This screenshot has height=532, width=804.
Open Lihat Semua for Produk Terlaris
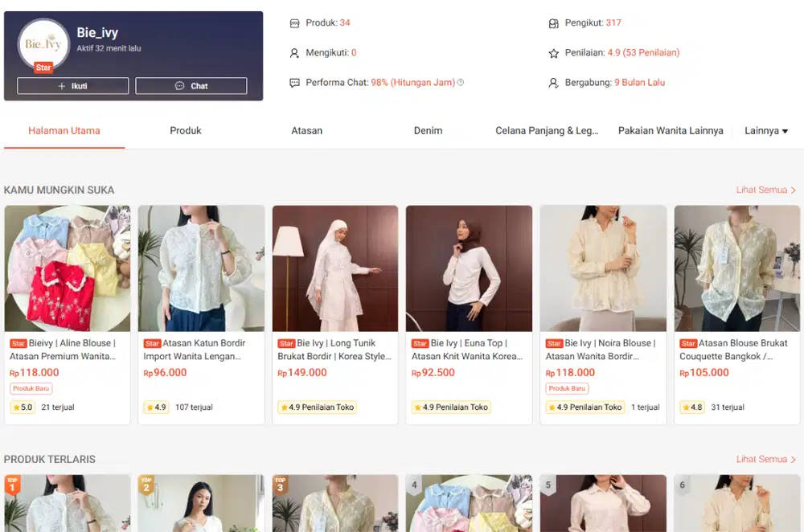(x=765, y=460)
